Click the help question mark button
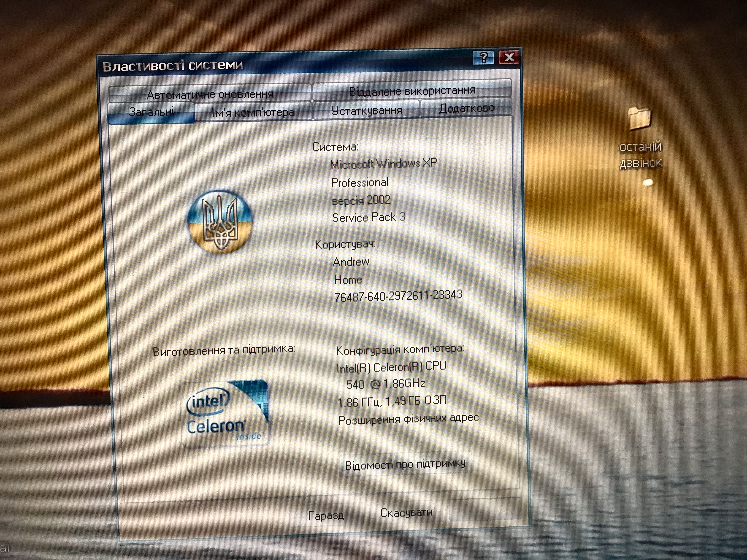This screenshot has width=747, height=560. [x=483, y=58]
